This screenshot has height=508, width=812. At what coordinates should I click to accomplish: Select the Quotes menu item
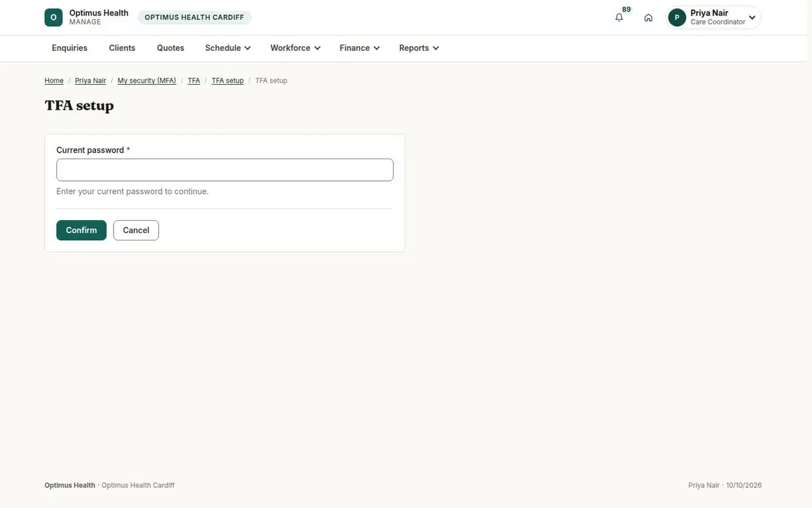click(x=171, y=48)
